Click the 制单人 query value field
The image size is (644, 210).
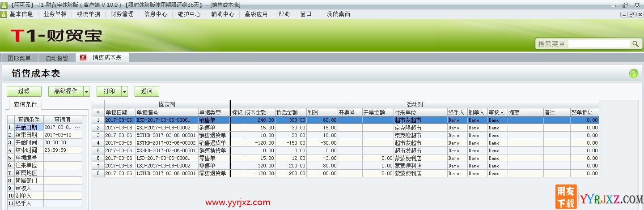(x=63, y=196)
